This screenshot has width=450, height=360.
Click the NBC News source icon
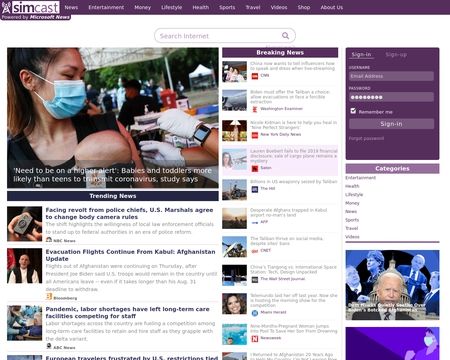click(49, 240)
